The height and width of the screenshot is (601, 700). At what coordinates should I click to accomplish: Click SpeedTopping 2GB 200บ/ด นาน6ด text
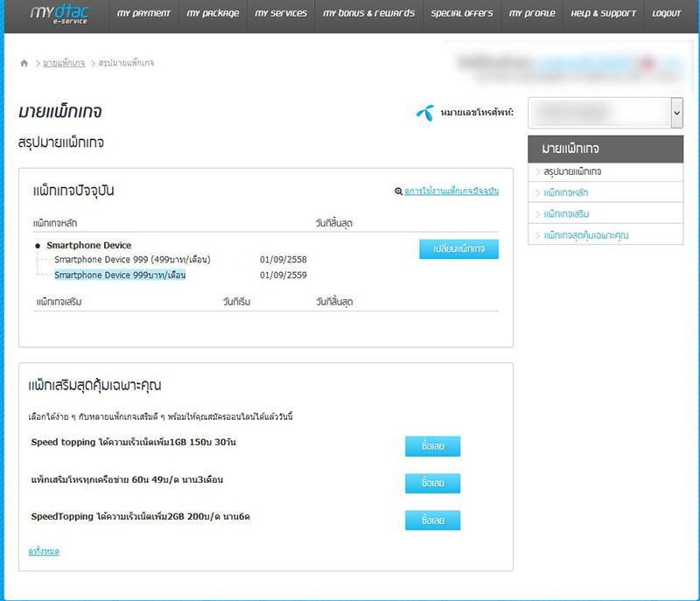[x=140, y=517]
